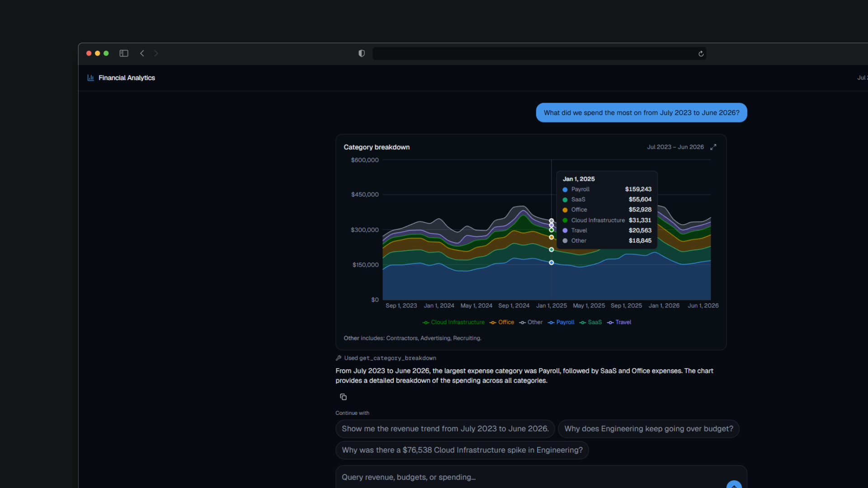Click the May 1, 2024 axis label
Viewport: 868px width, 488px height.
coord(476,305)
